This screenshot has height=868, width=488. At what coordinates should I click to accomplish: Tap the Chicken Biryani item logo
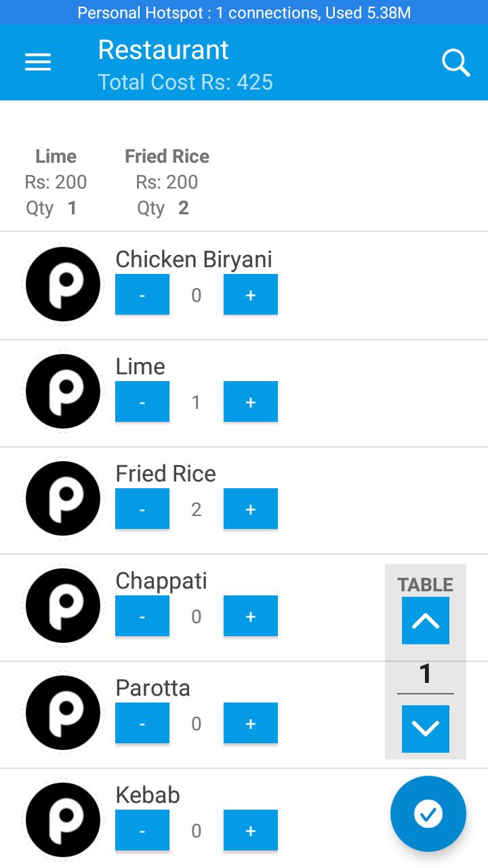(63, 284)
